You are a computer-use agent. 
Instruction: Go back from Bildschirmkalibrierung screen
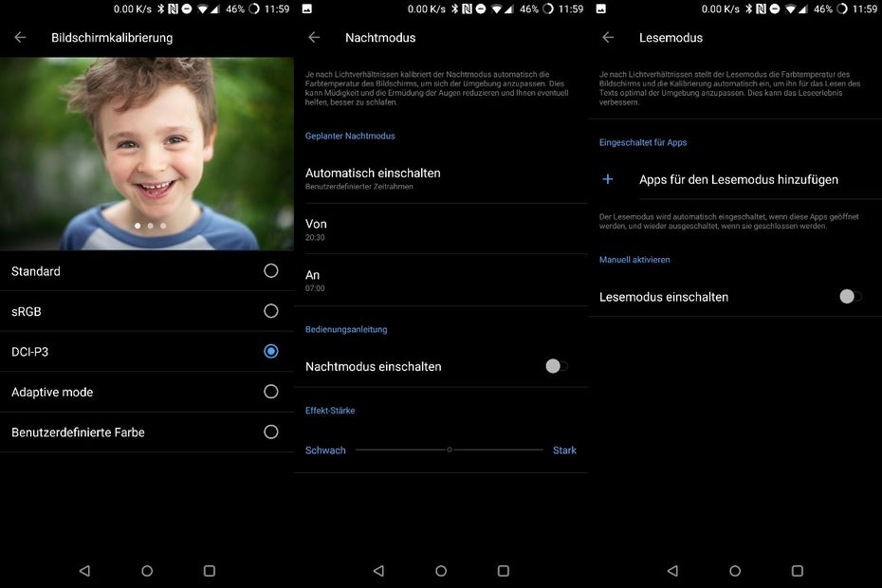pos(20,38)
